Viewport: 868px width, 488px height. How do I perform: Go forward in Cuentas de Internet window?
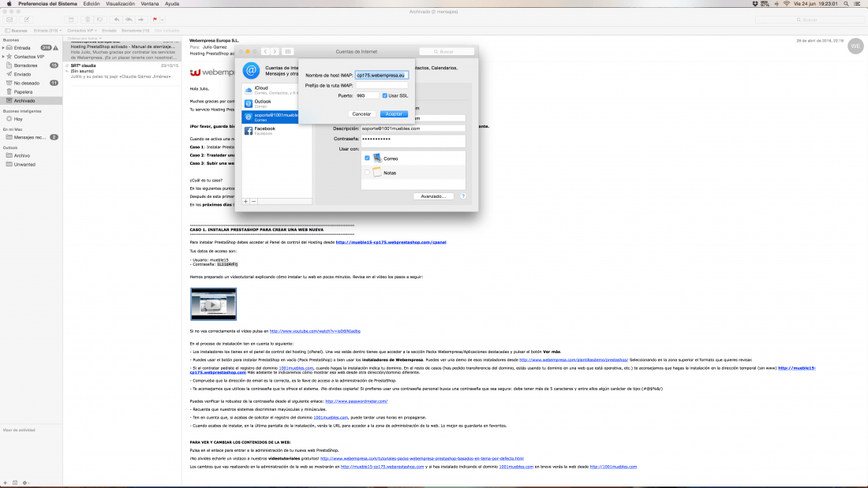275,51
